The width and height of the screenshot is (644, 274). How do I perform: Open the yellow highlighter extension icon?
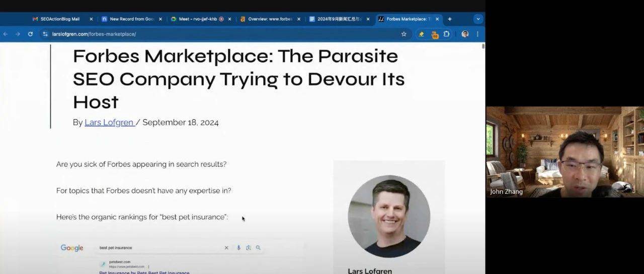(421, 34)
